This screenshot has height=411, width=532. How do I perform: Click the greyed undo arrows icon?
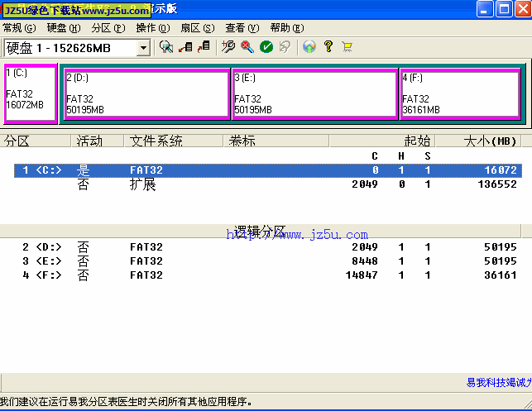coord(285,47)
